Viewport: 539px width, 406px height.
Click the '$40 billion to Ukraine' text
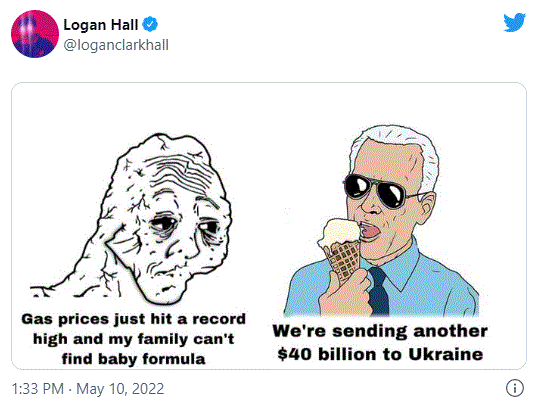click(x=380, y=354)
